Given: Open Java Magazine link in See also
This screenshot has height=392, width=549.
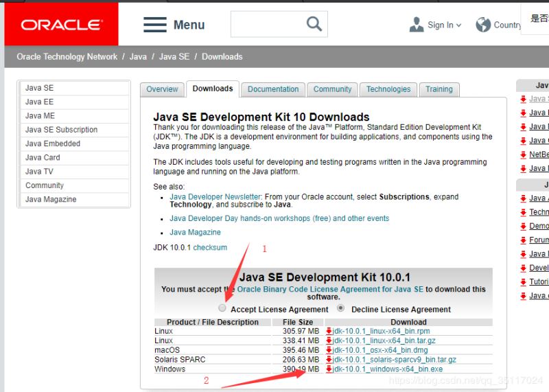Looking at the screenshot, I should tap(195, 232).
